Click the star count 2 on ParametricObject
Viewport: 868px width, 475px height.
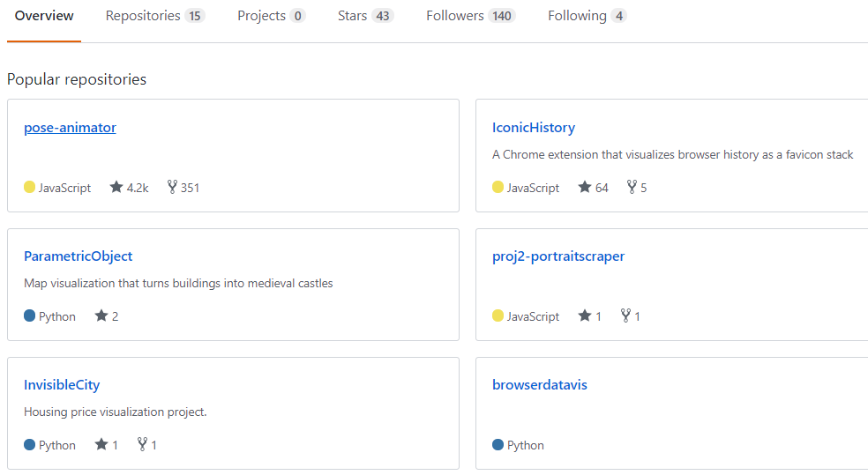click(116, 317)
